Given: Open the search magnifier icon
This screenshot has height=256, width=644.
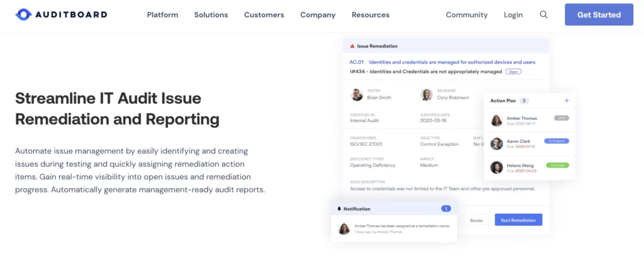Looking at the screenshot, I should coord(544,15).
